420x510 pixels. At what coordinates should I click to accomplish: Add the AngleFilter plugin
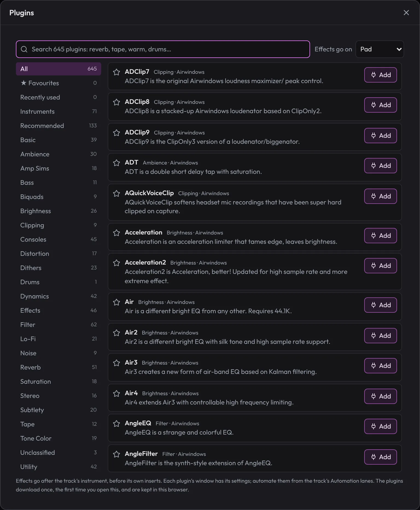pos(380,457)
